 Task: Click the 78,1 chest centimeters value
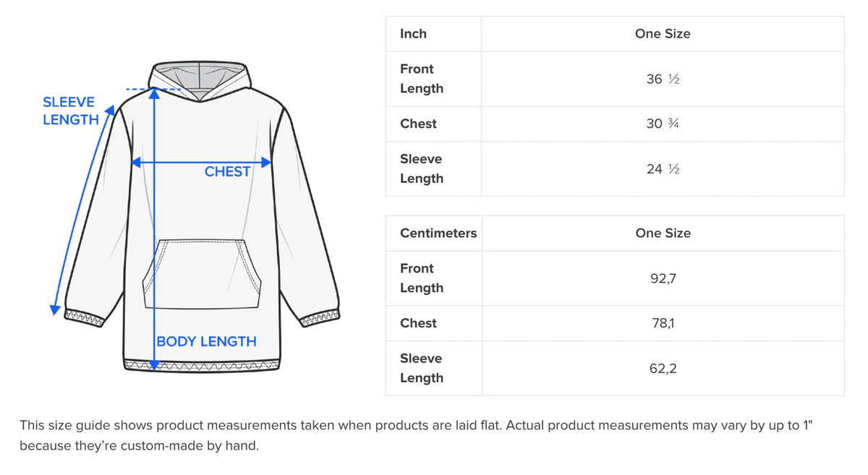[662, 323]
